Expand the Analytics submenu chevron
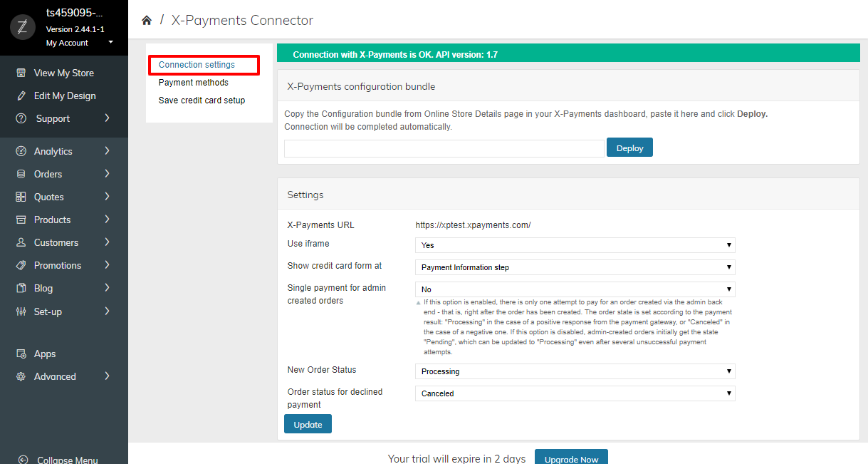Screen dimensions: 868x464 tap(107, 151)
